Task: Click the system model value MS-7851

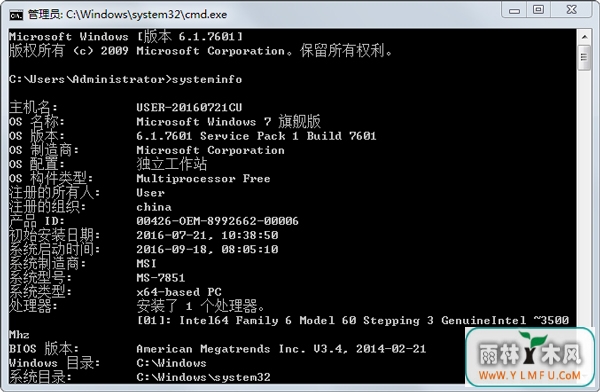Action: [161, 278]
